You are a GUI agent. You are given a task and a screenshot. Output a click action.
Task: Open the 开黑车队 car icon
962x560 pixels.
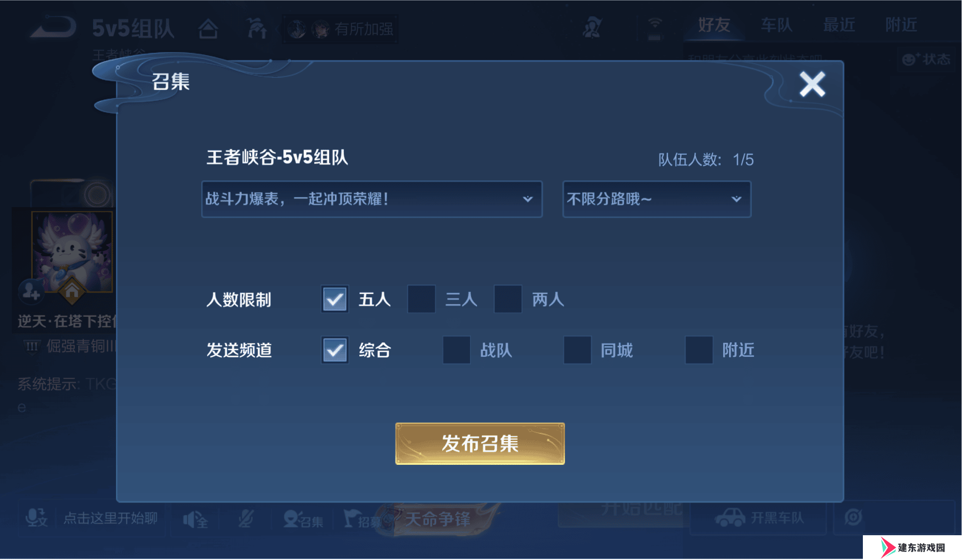click(758, 518)
